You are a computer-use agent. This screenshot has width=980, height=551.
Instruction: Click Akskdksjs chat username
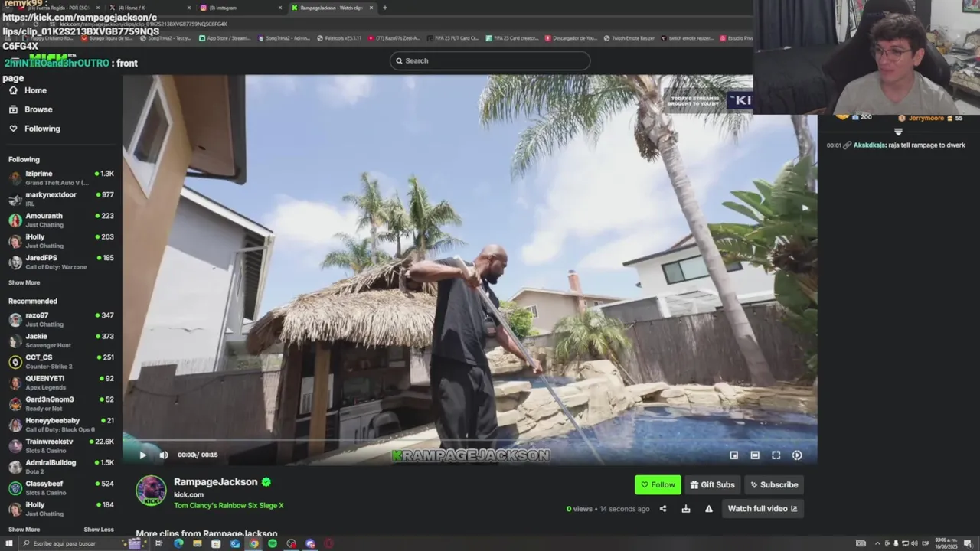click(870, 145)
